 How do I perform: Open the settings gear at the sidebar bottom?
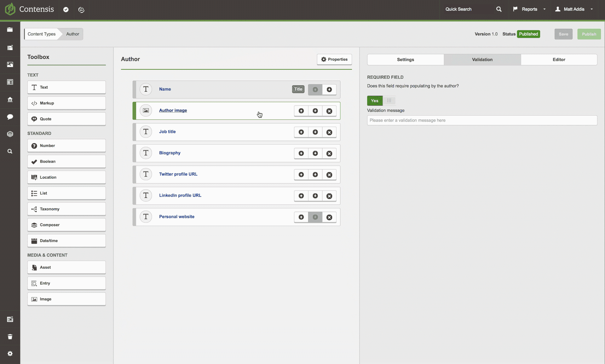coord(10,354)
